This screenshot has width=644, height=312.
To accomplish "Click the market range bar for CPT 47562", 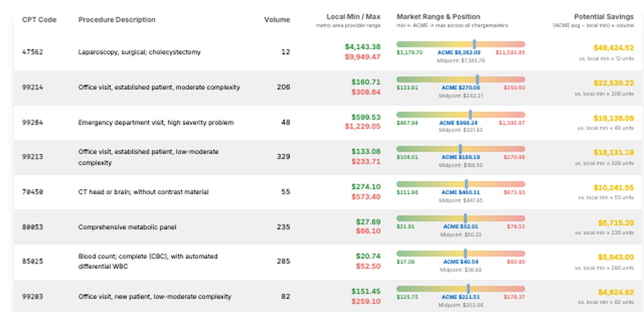I will tap(461, 44).
